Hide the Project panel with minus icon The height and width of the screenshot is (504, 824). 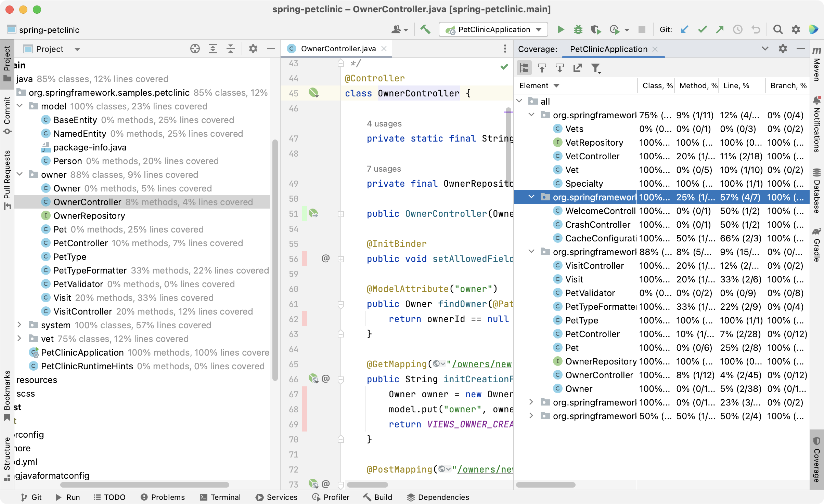point(271,49)
